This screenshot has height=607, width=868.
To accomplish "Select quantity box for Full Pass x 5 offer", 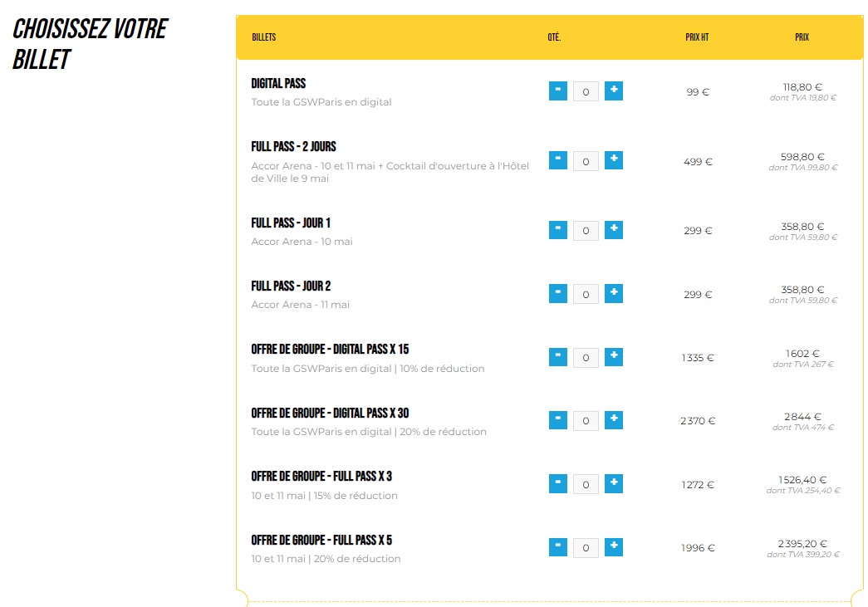I will pyautogui.click(x=586, y=548).
